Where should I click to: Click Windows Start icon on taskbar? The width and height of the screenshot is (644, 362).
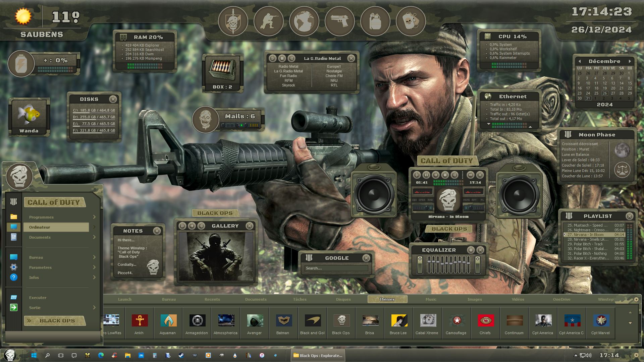(x=34, y=355)
